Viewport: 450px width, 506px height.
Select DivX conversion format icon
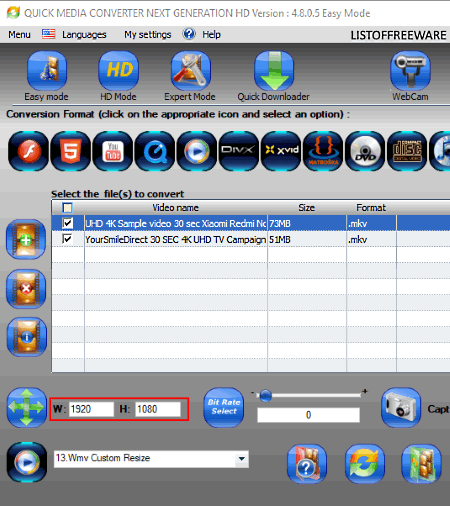coord(239,151)
